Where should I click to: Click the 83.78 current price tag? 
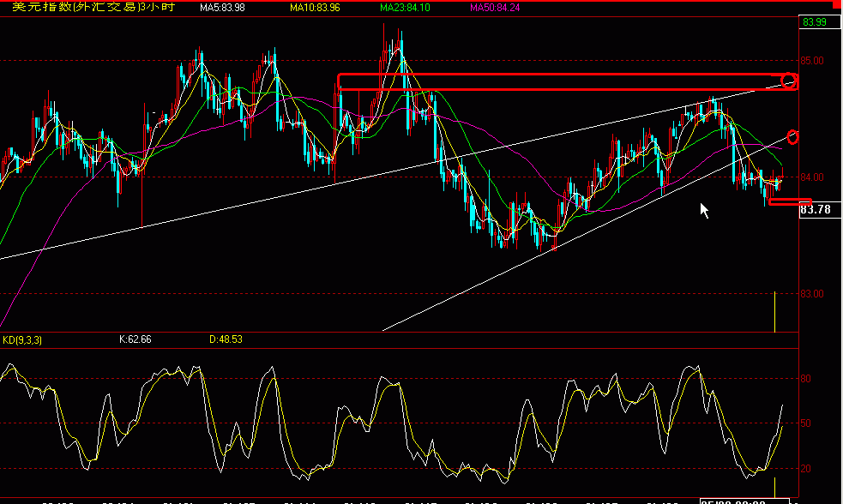click(819, 209)
